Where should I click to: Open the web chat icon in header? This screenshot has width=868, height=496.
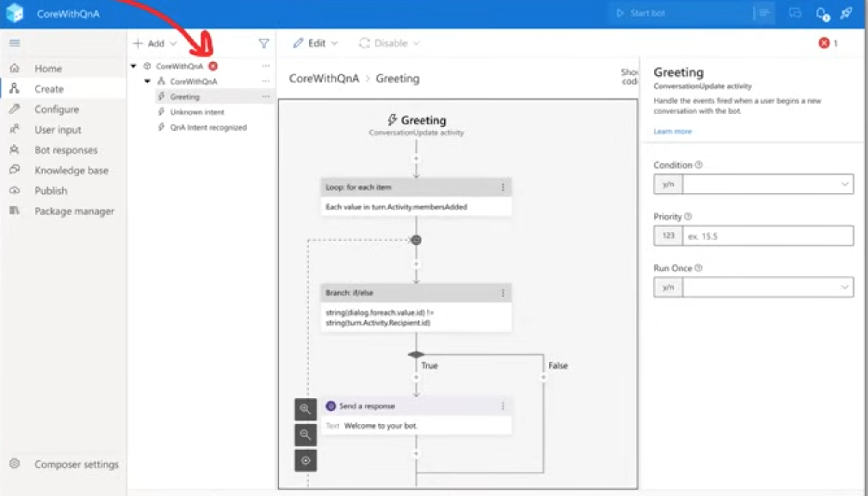[x=795, y=13]
